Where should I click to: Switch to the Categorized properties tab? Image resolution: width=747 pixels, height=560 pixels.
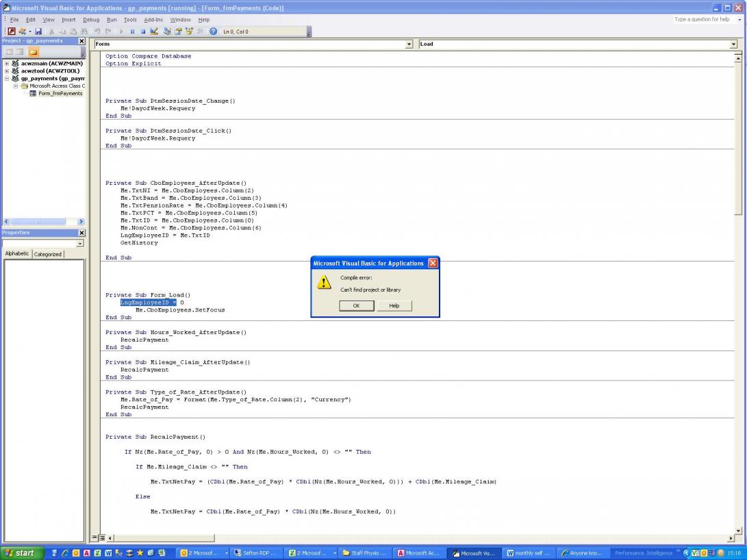point(48,254)
